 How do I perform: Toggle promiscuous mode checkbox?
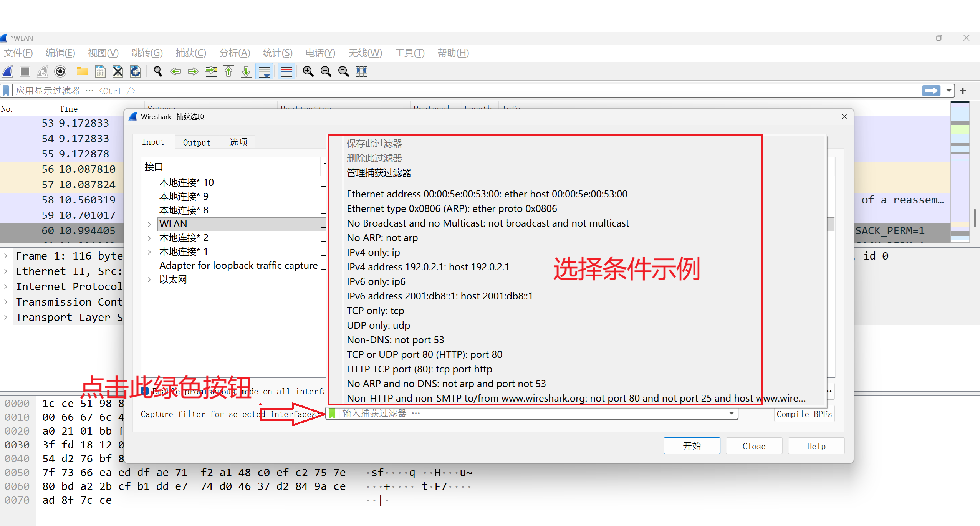point(145,391)
